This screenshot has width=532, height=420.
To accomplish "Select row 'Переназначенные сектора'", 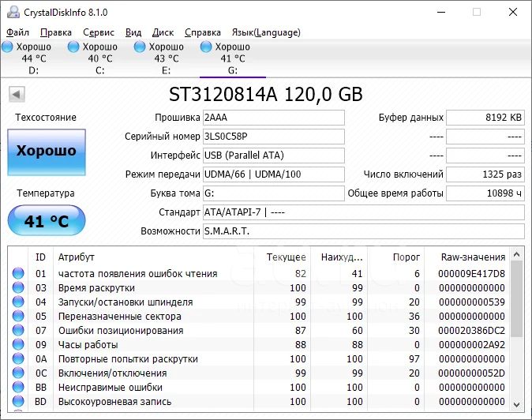I will [259, 317].
